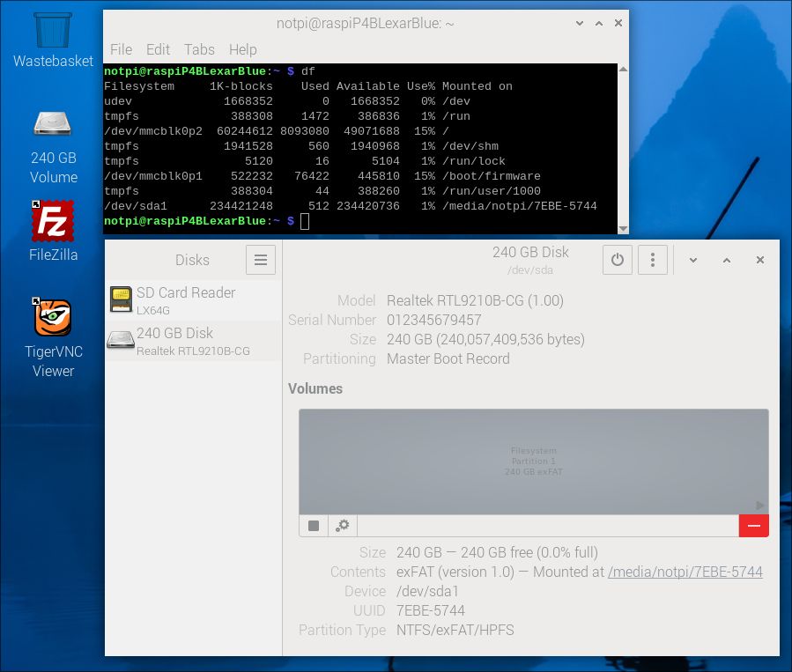
Task: Minimize the terminal window
Action: 580,23
